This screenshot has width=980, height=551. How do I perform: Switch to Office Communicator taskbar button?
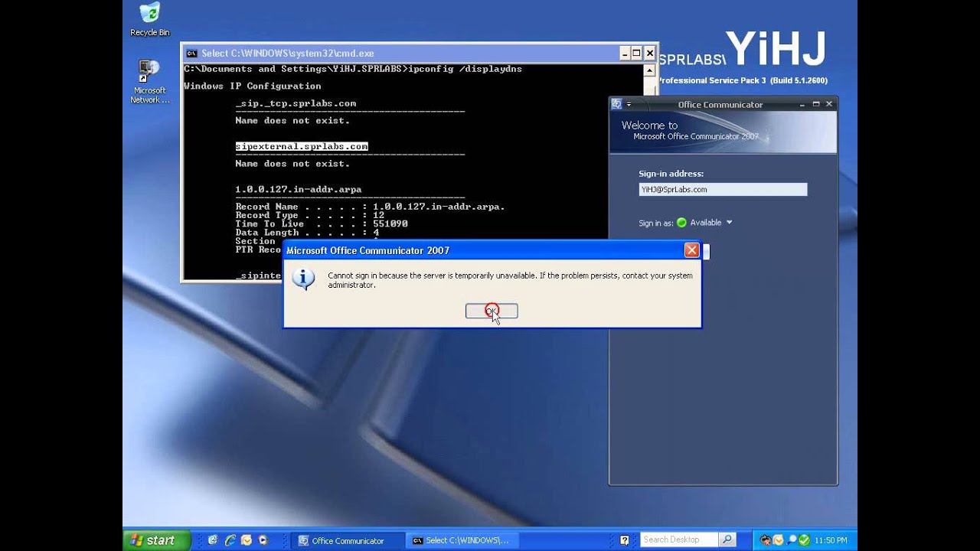click(x=348, y=540)
